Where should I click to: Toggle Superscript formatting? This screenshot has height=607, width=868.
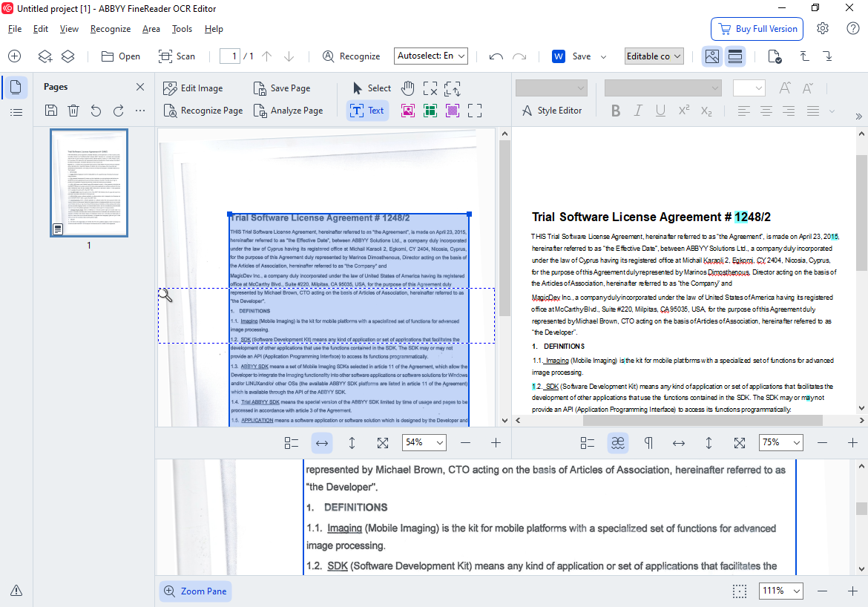[684, 111]
